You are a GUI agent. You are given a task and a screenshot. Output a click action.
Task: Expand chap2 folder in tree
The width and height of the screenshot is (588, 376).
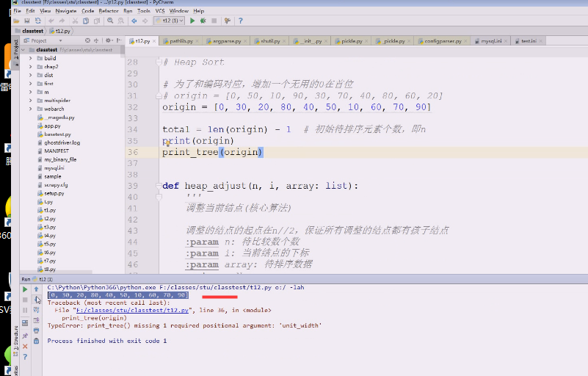tap(30, 67)
